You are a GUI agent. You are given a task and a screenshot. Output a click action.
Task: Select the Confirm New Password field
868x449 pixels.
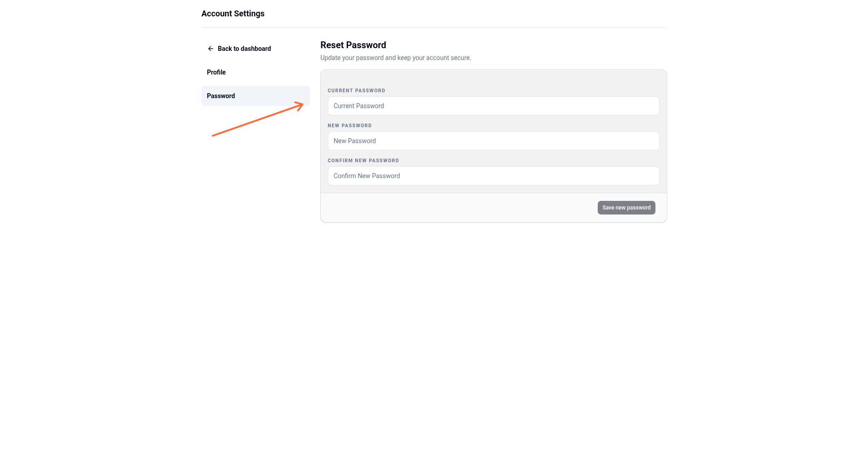(x=493, y=176)
